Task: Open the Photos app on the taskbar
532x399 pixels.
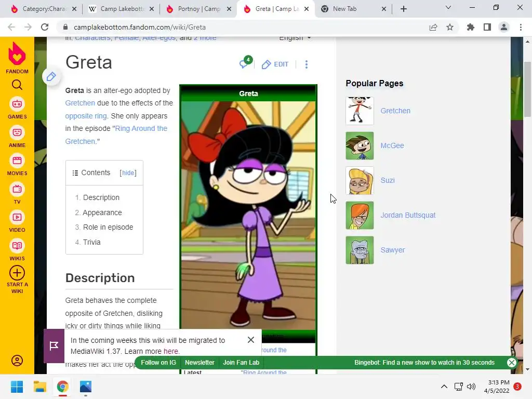Action: (86, 387)
